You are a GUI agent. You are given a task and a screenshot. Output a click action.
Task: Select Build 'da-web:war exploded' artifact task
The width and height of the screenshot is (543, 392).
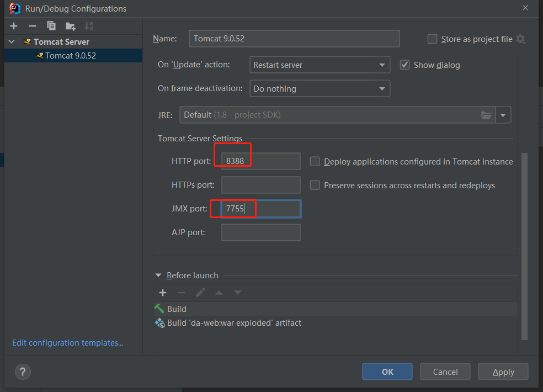point(336,322)
